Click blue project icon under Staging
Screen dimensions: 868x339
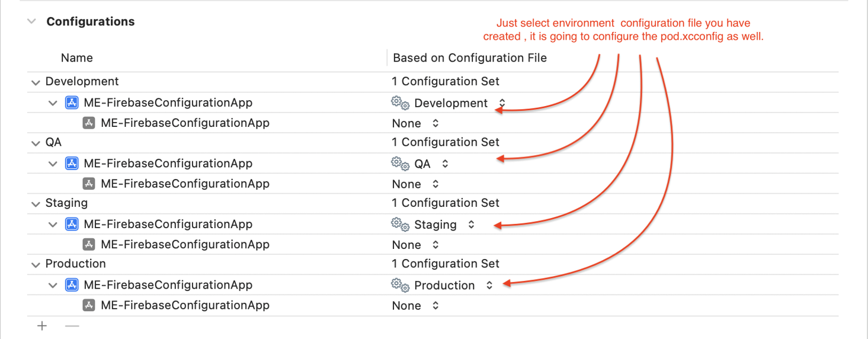tap(72, 224)
